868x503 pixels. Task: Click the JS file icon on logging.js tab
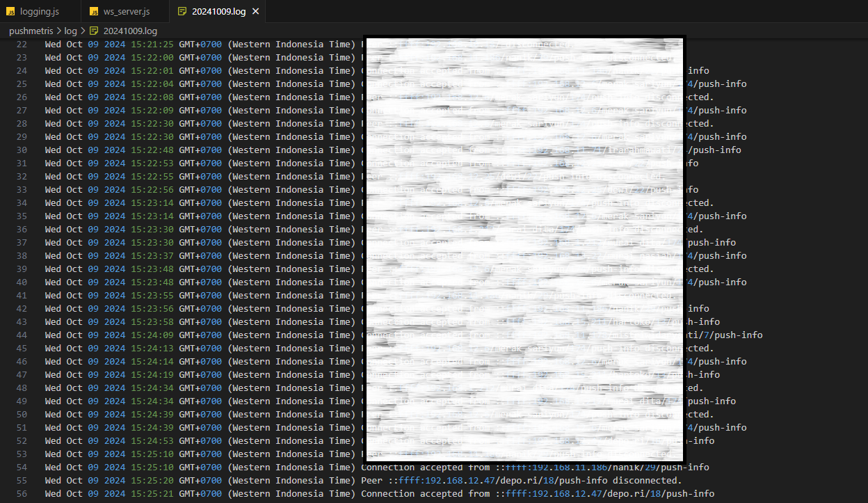(10, 12)
